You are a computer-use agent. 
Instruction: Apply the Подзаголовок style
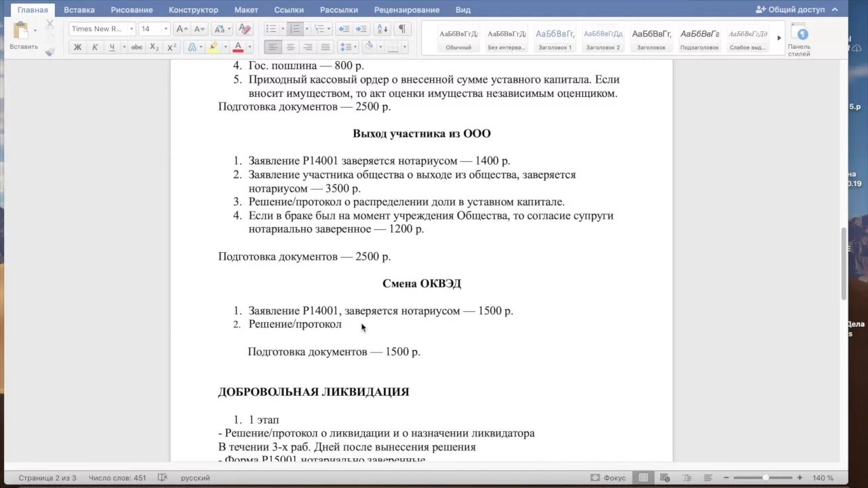(699, 39)
